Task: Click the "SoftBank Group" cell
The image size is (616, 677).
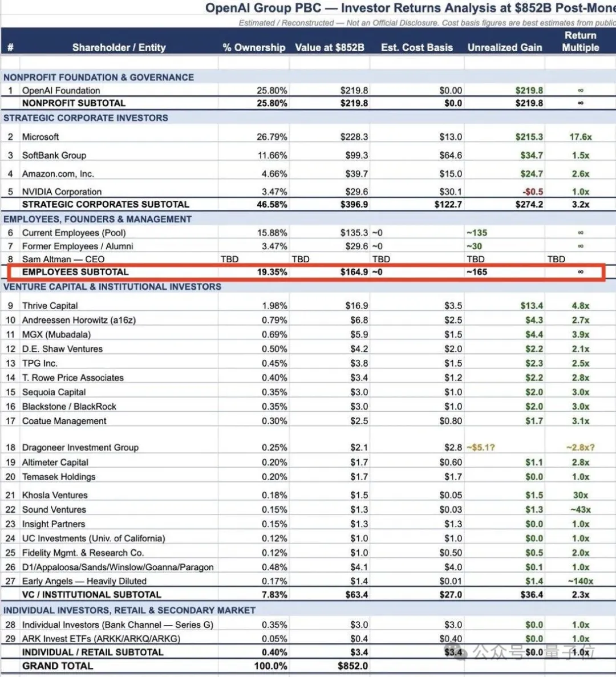Action: click(x=54, y=156)
